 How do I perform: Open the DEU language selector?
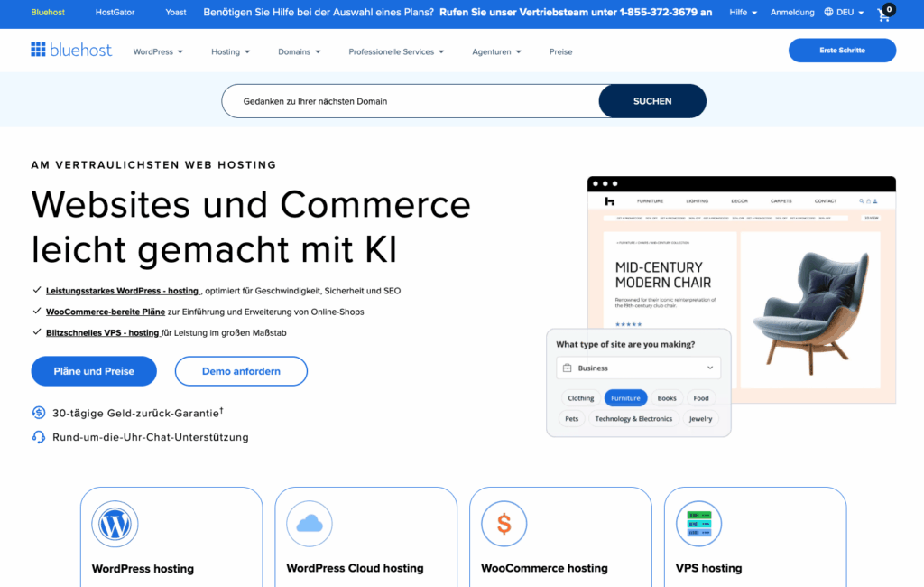[x=844, y=13]
